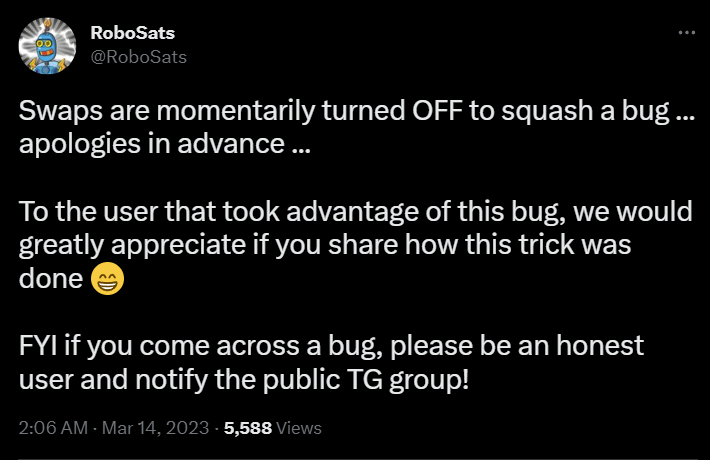Viewport: 710px width, 460px height.
Task: Click the 2:06 AM timestamp
Action: [x=50, y=428]
